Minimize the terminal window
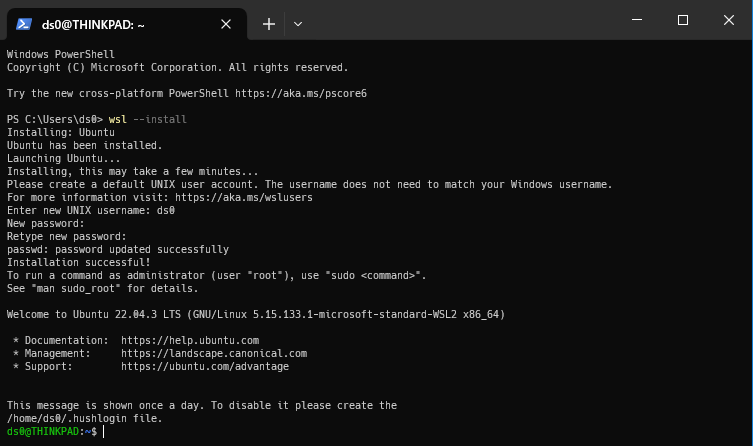Image resolution: width=753 pixels, height=446 pixels. point(637,20)
